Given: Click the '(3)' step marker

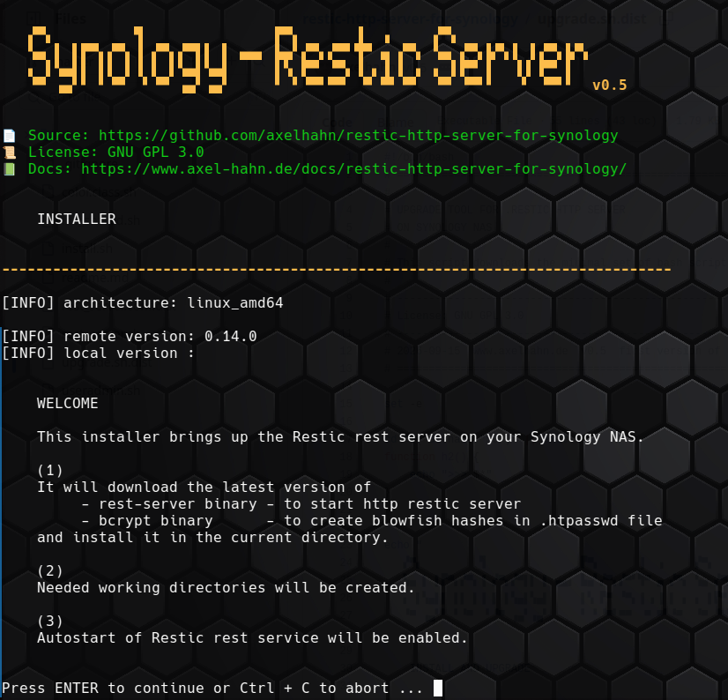Looking at the screenshot, I should click(x=50, y=621).
